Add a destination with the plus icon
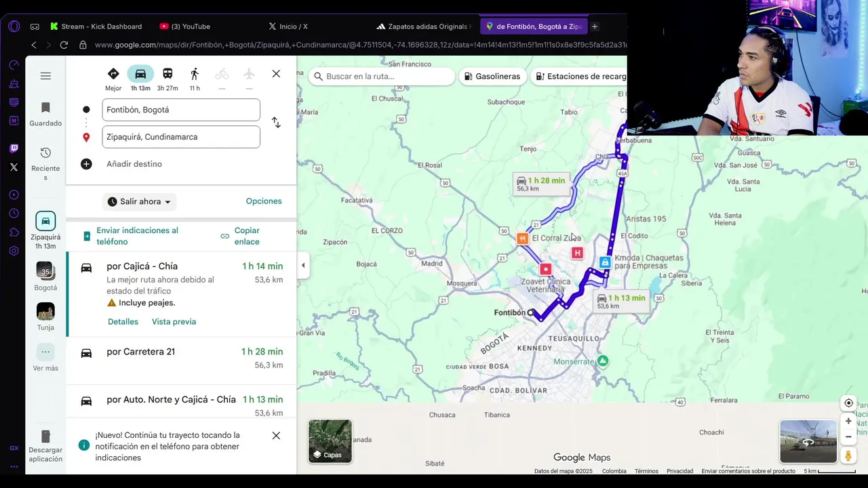This screenshot has height=488, width=868. coord(86,164)
